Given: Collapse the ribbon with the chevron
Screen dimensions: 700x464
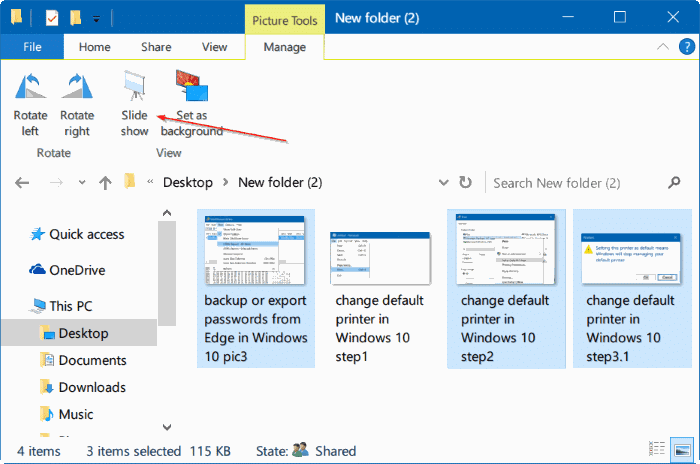Looking at the screenshot, I should click(663, 46).
